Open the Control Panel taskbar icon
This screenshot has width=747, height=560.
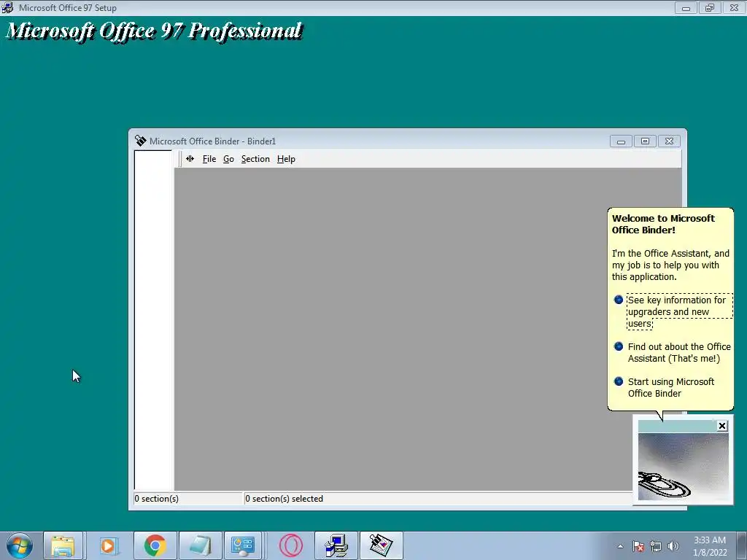pyautogui.click(x=243, y=545)
